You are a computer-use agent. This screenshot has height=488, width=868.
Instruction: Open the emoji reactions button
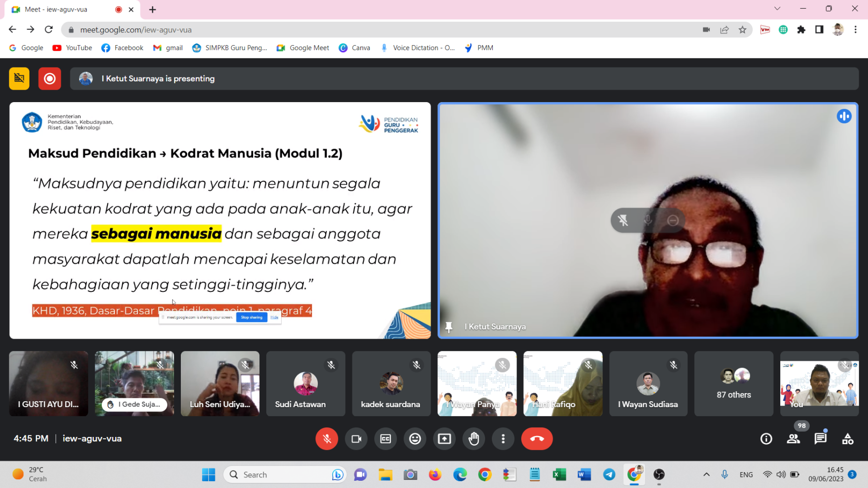click(415, 438)
